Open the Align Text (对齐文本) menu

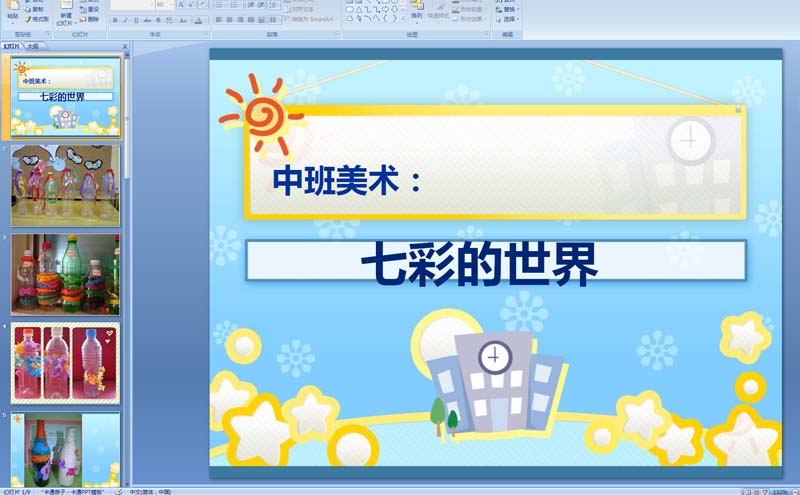pyautogui.click(x=301, y=9)
